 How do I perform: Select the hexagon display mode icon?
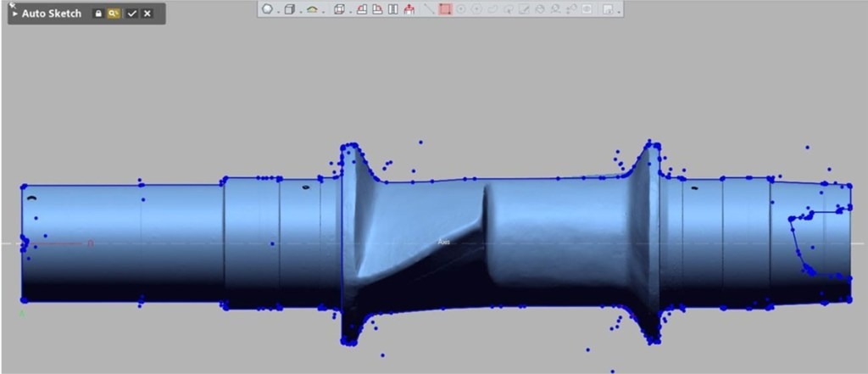[267, 10]
